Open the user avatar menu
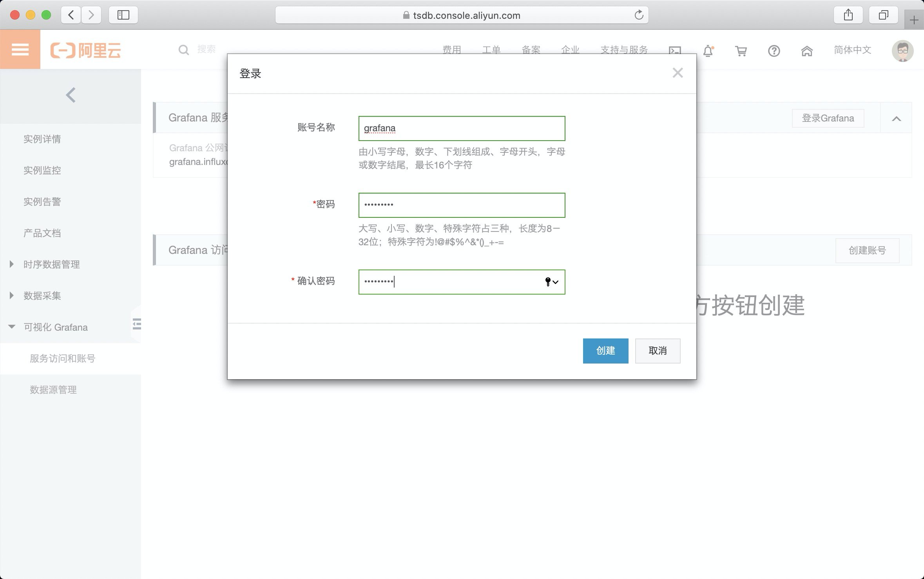The image size is (924, 579). (x=902, y=51)
